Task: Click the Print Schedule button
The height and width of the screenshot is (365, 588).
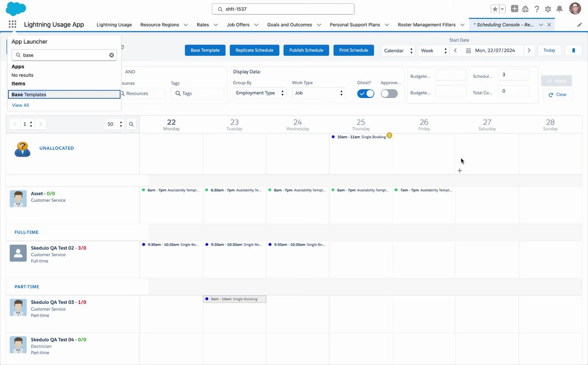Action: coord(354,50)
